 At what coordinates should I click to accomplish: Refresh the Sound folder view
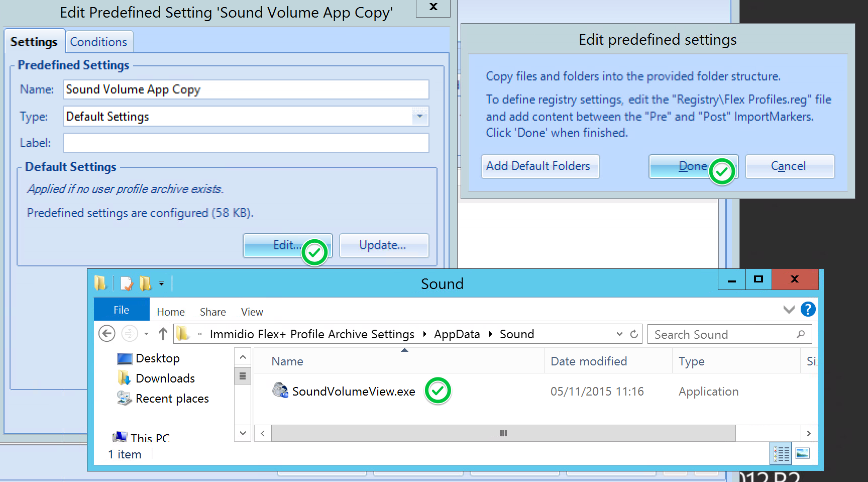pos(634,334)
